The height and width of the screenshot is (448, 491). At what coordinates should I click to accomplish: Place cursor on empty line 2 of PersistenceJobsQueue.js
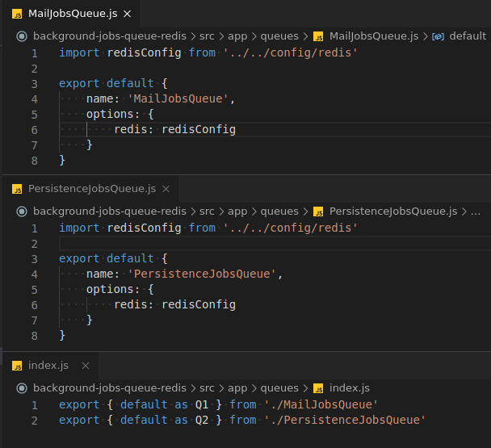tap(275, 244)
